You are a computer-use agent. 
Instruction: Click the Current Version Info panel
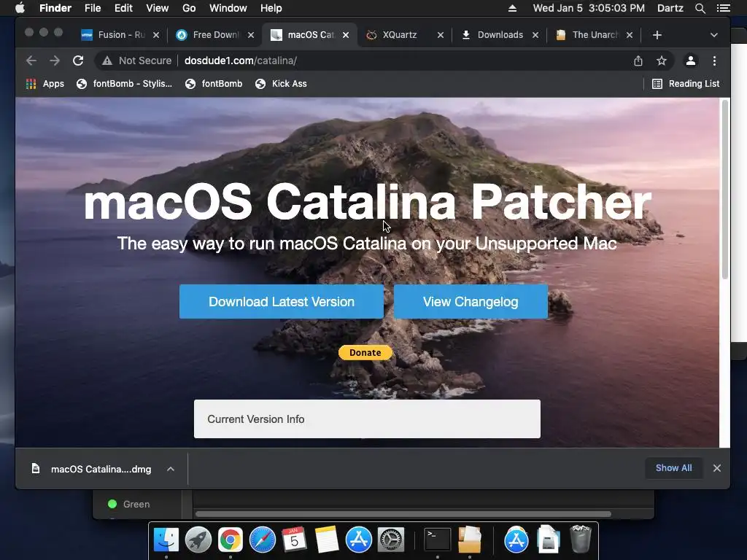[367, 419]
